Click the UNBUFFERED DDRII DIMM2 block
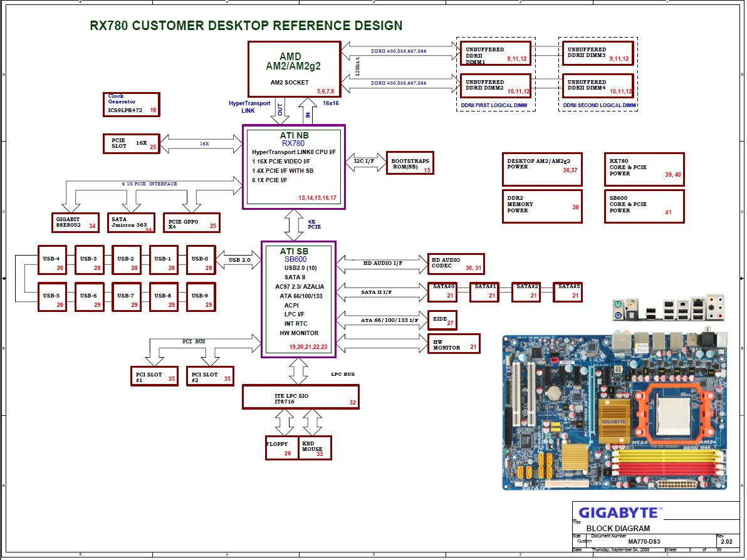Image resolution: width=747 pixels, height=560 pixels. coord(496,86)
